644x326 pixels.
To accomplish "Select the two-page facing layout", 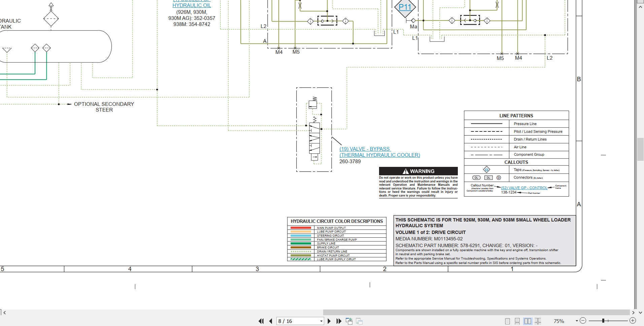I will [528, 321].
